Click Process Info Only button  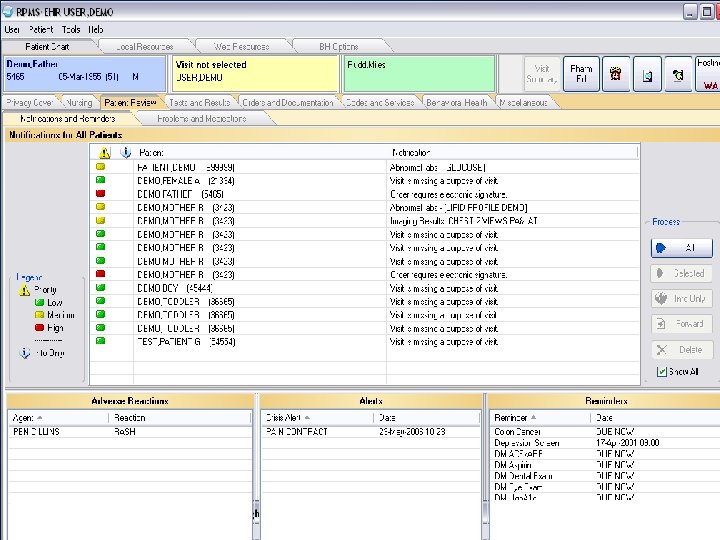pos(682,299)
